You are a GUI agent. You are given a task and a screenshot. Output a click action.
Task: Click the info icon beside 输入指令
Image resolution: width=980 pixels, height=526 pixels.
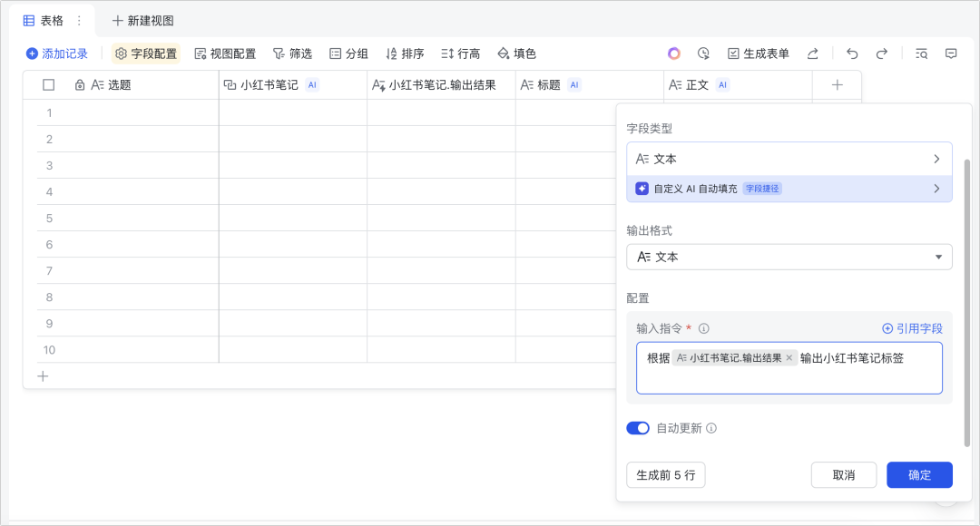tap(704, 328)
